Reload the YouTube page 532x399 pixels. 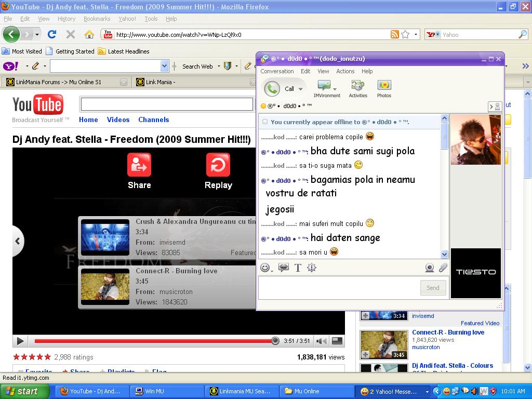(x=52, y=34)
